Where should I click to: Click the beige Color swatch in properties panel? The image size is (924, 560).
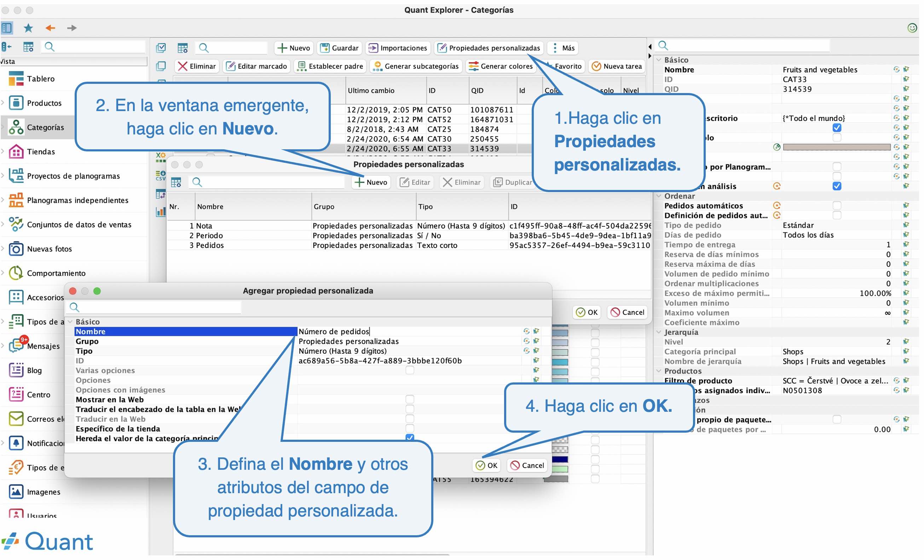pos(837,147)
